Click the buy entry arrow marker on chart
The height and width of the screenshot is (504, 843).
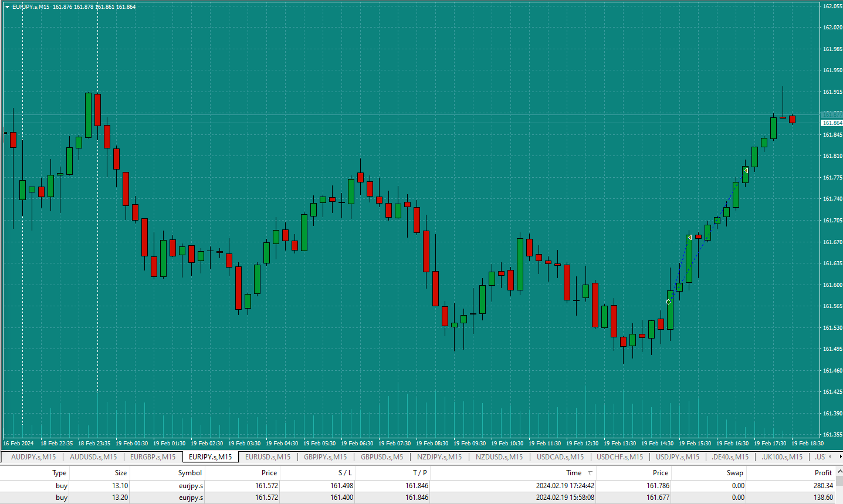coord(668,302)
